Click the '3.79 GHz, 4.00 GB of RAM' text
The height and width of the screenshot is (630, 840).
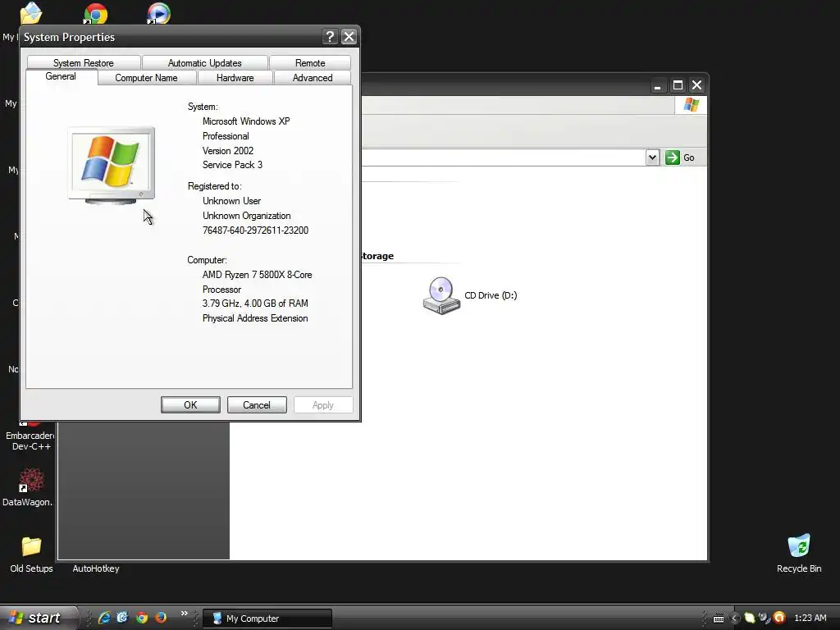[255, 304]
